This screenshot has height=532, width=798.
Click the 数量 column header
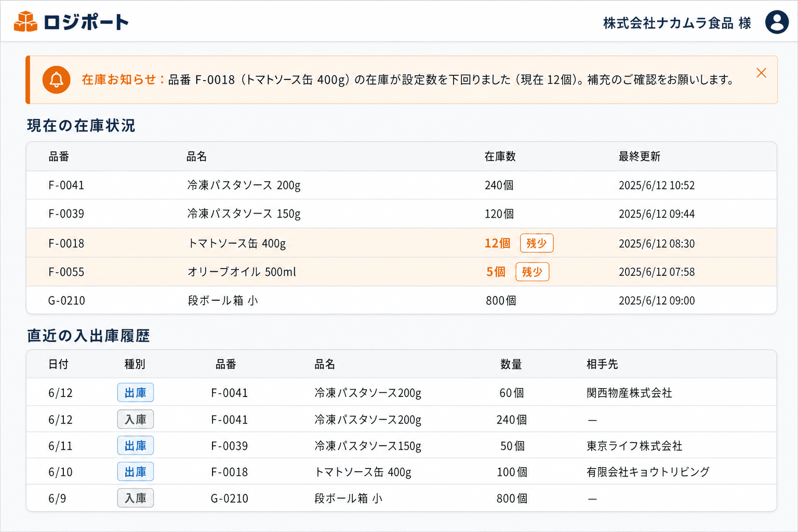(511, 364)
